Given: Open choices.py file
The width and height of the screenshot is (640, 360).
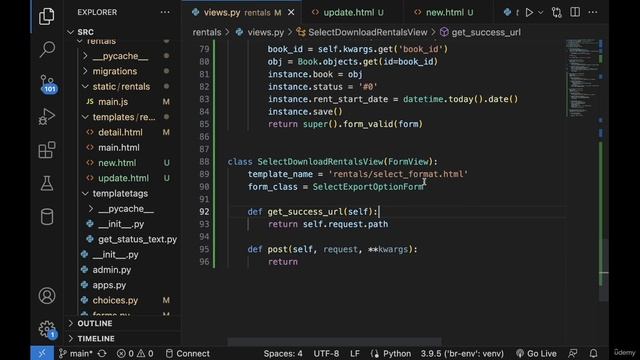Looking at the screenshot, I should click(115, 300).
